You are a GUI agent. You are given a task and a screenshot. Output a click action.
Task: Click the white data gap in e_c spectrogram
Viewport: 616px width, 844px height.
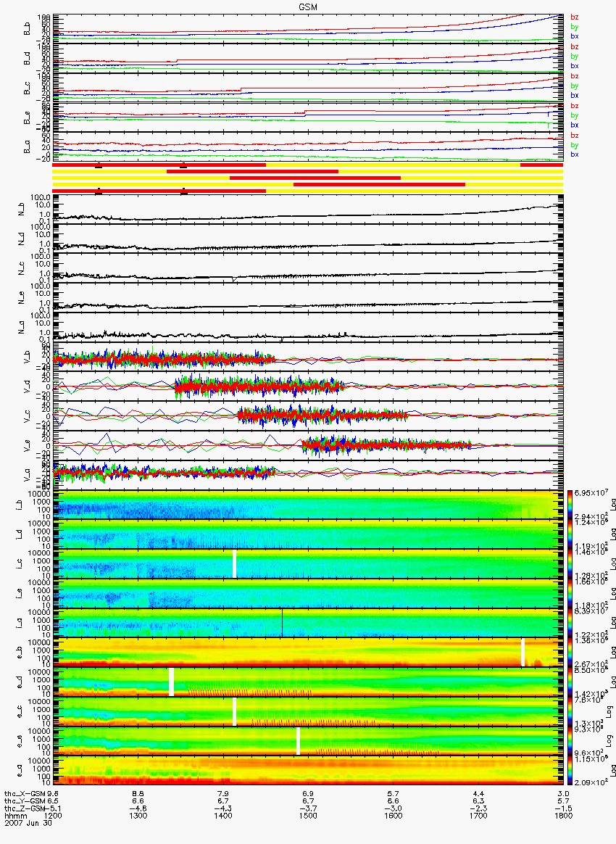(x=235, y=711)
